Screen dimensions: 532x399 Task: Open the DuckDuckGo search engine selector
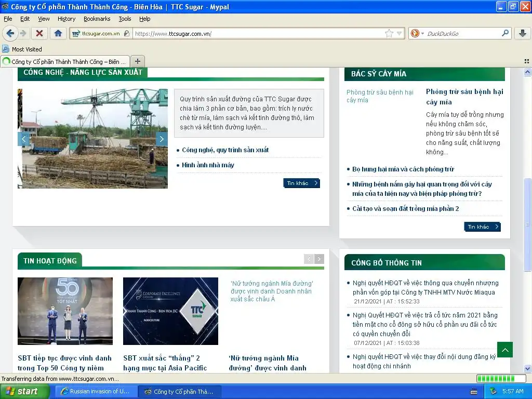point(417,33)
